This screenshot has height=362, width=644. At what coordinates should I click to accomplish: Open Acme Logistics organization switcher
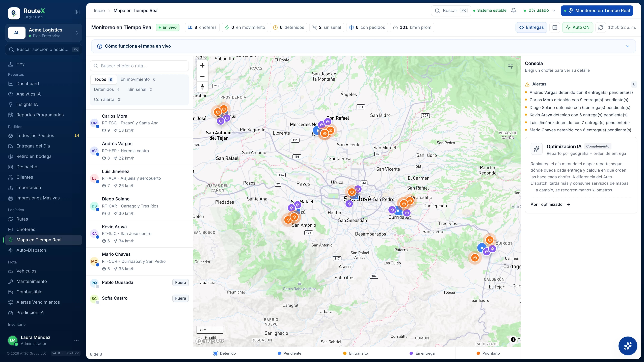(x=43, y=33)
